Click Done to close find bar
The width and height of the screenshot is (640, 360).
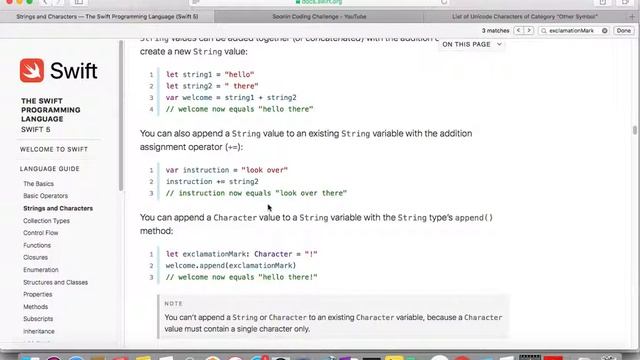[624, 31]
